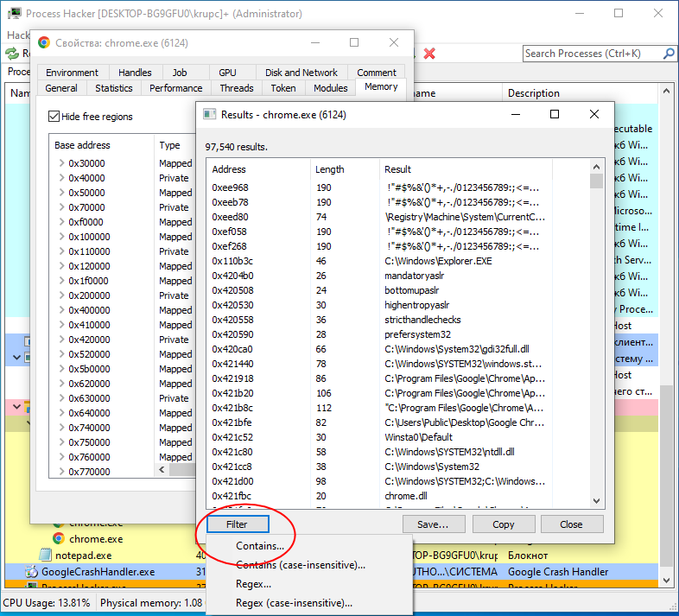This screenshot has height=616, width=679.
Task: Select result row 0xeed80 Registry path
Action: [x=397, y=217]
